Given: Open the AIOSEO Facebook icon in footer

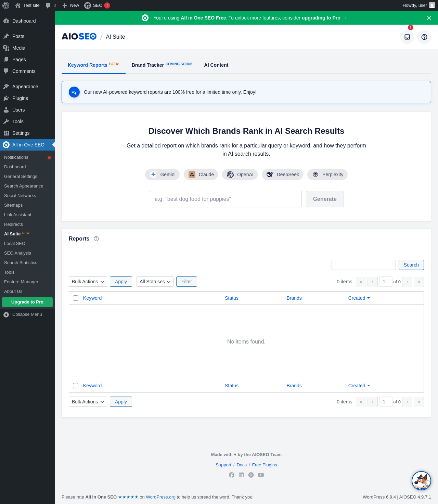Looking at the screenshot, I should tap(232, 475).
